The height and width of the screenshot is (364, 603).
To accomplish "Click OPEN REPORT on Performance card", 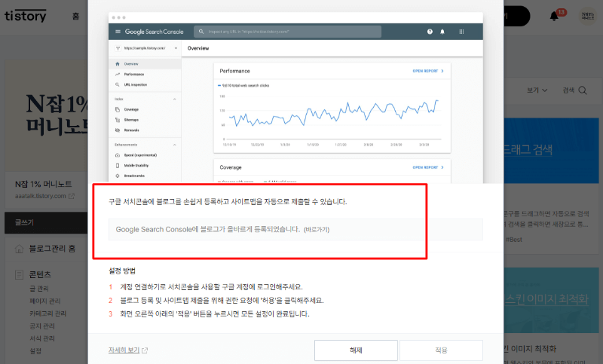I will pyautogui.click(x=428, y=71).
